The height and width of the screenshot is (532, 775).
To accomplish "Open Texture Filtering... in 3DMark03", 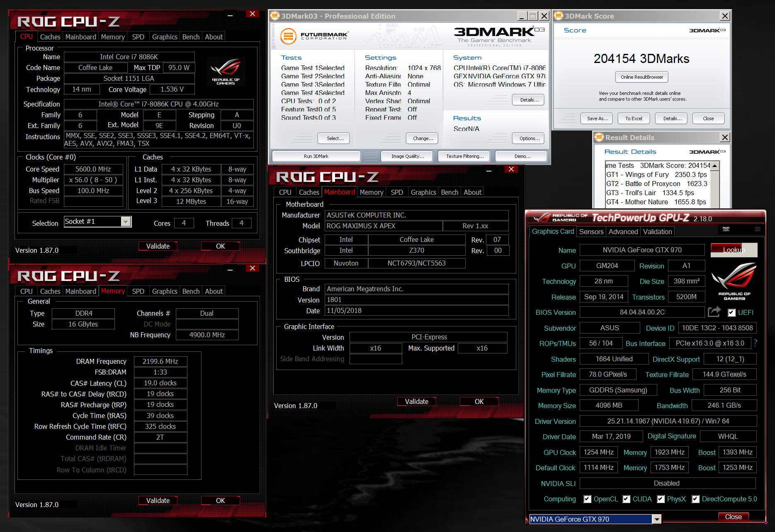I will coord(465,156).
